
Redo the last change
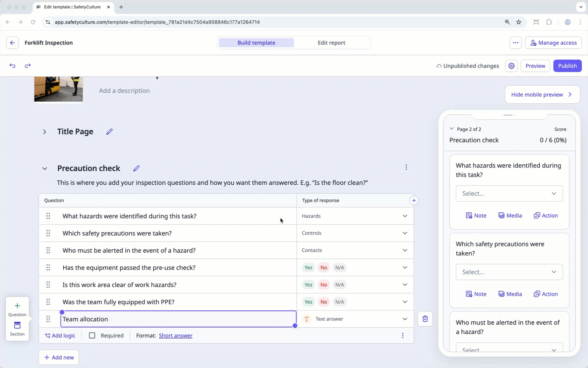[28, 66]
